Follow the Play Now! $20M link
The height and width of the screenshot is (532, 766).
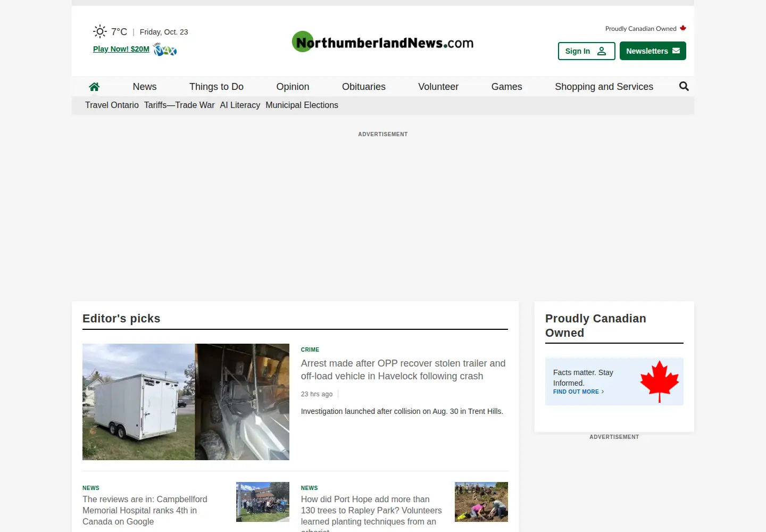click(x=121, y=49)
